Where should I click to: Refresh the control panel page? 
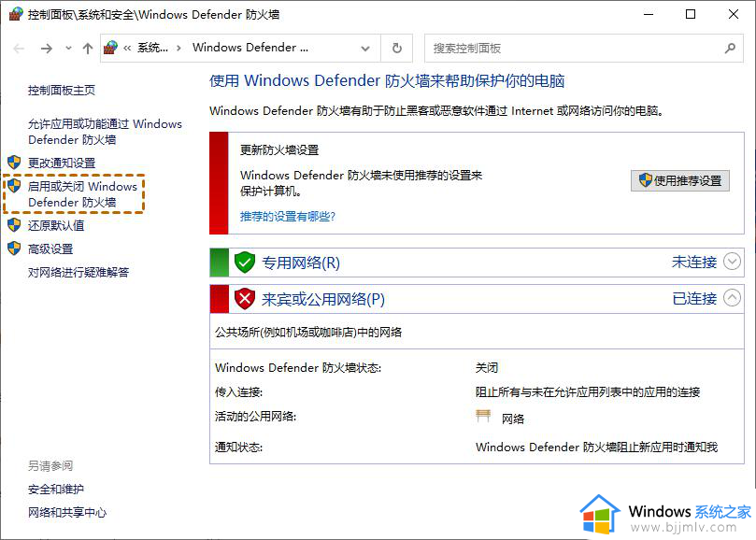click(397, 49)
